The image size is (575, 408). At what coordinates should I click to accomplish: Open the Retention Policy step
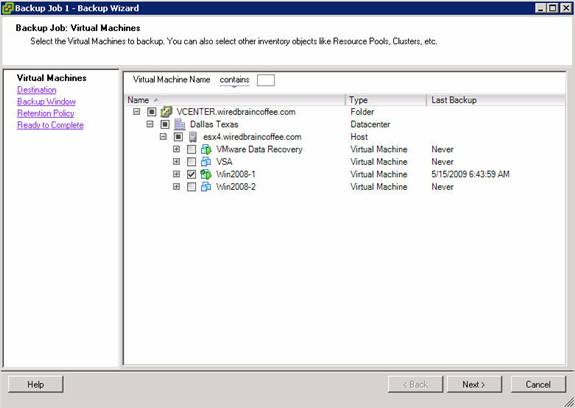pos(46,113)
